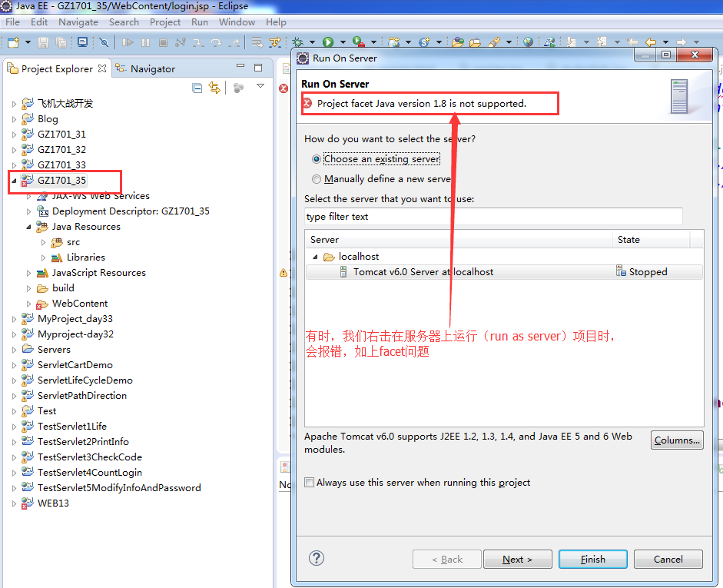This screenshot has width=723, height=588.
Task: Click the New wizard toolbar icon
Action: (13, 42)
